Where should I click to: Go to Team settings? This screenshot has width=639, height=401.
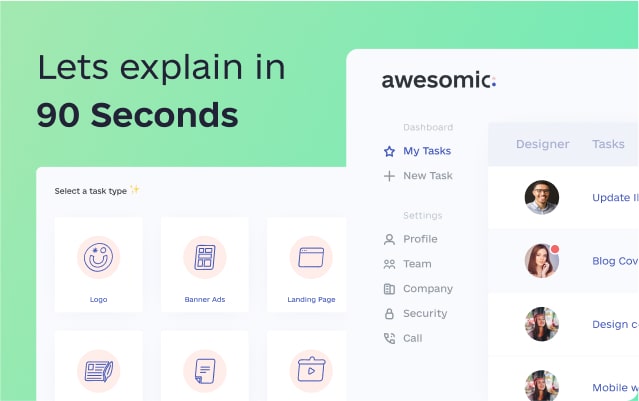coord(417,264)
